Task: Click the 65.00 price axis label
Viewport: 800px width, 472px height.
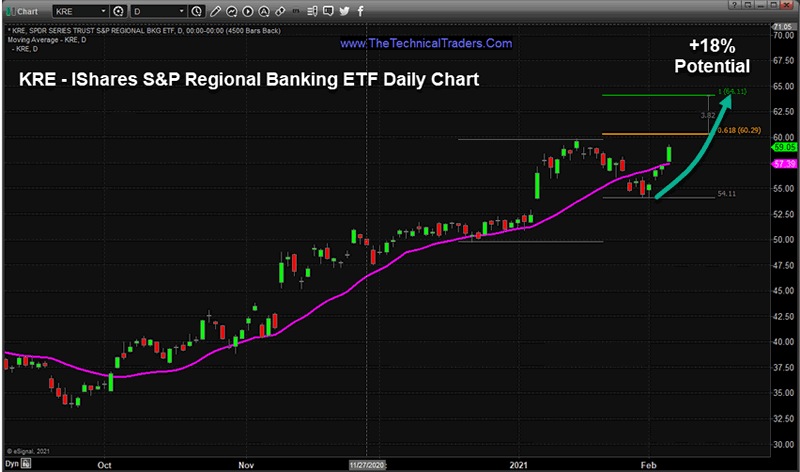Action: 783,86
